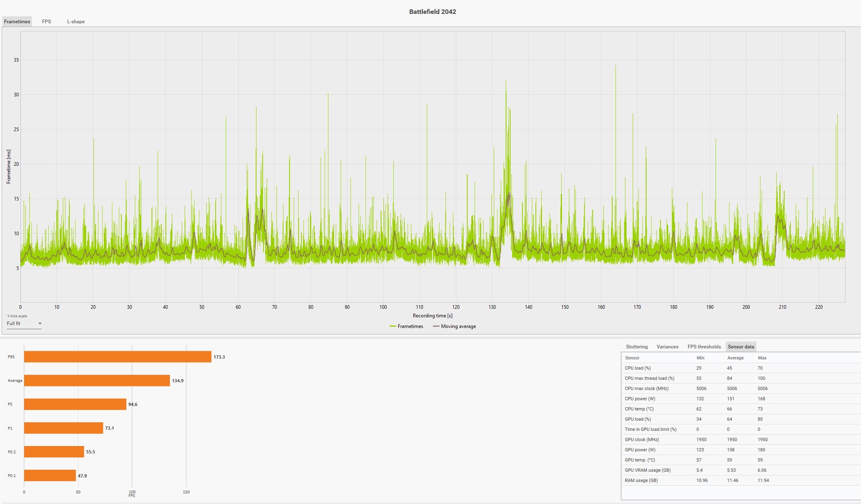Click the Recording time [s] axis label
The image size is (861, 504).
pyautogui.click(x=433, y=316)
